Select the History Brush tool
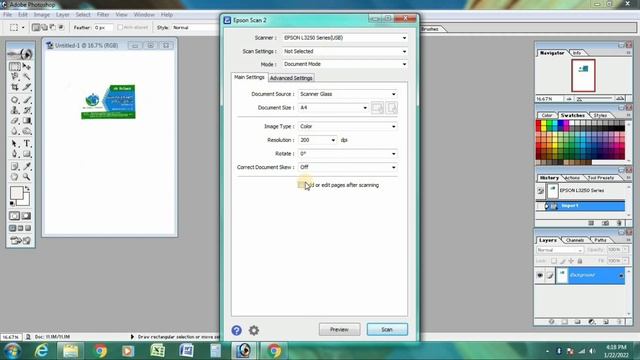Viewport: 640px width, 360px height. pyautogui.click(x=27, y=110)
